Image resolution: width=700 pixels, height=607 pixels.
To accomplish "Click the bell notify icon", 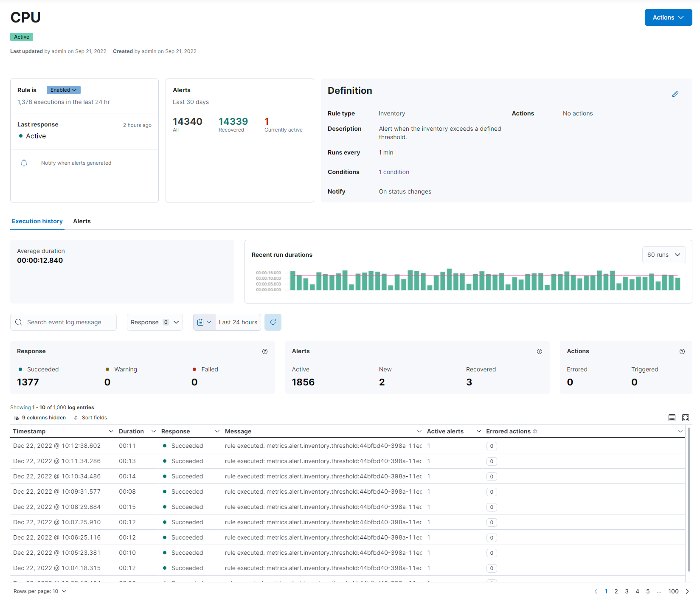I will 24,163.
